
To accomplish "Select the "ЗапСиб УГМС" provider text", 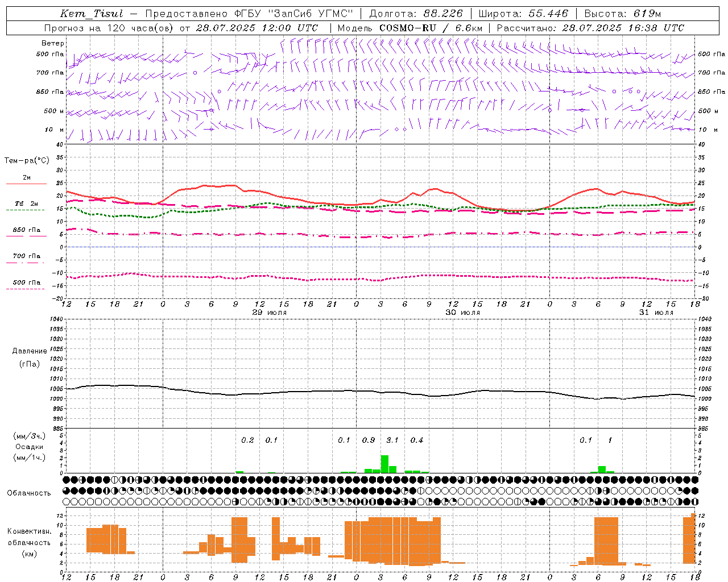I will [x=310, y=14].
